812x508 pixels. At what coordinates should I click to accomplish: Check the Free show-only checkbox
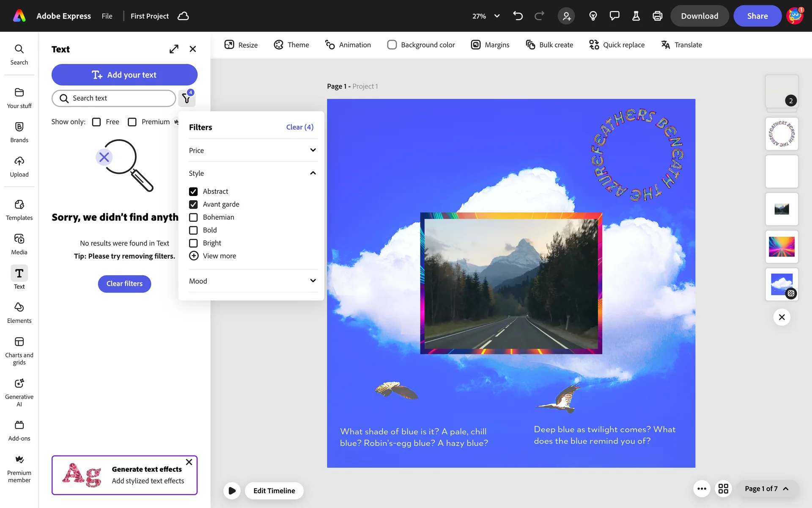[96, 122]
